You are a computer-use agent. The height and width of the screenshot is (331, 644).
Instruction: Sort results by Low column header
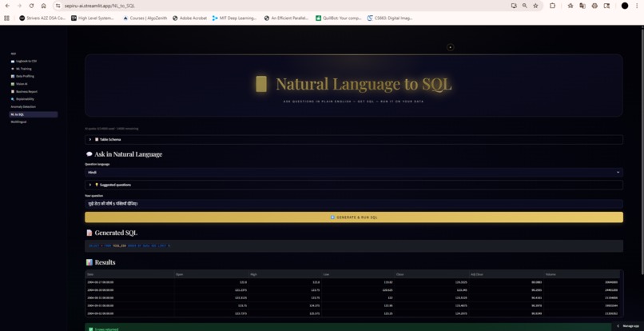pyautogui.click(x=359, y=274)
